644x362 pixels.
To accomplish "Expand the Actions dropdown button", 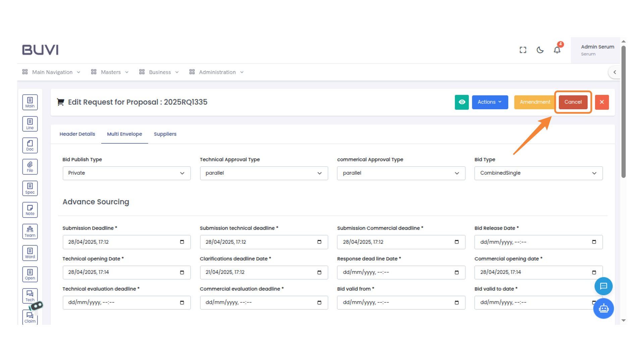I will pyautogui.click(x=490, y=102).
